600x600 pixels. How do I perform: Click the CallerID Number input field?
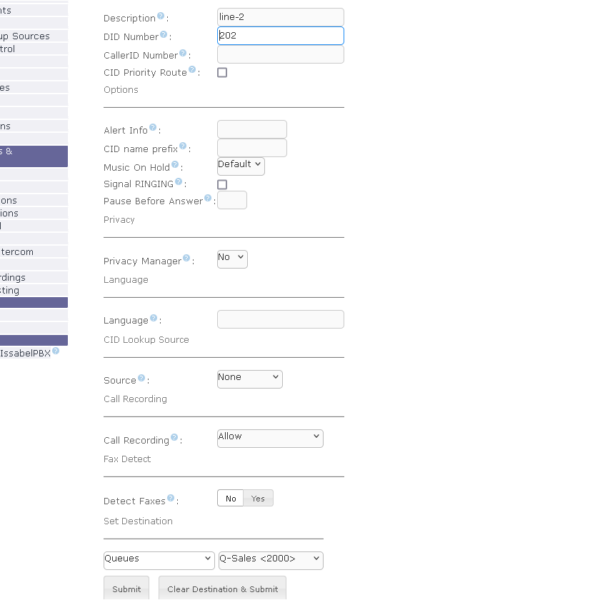(x=280, y=54)
